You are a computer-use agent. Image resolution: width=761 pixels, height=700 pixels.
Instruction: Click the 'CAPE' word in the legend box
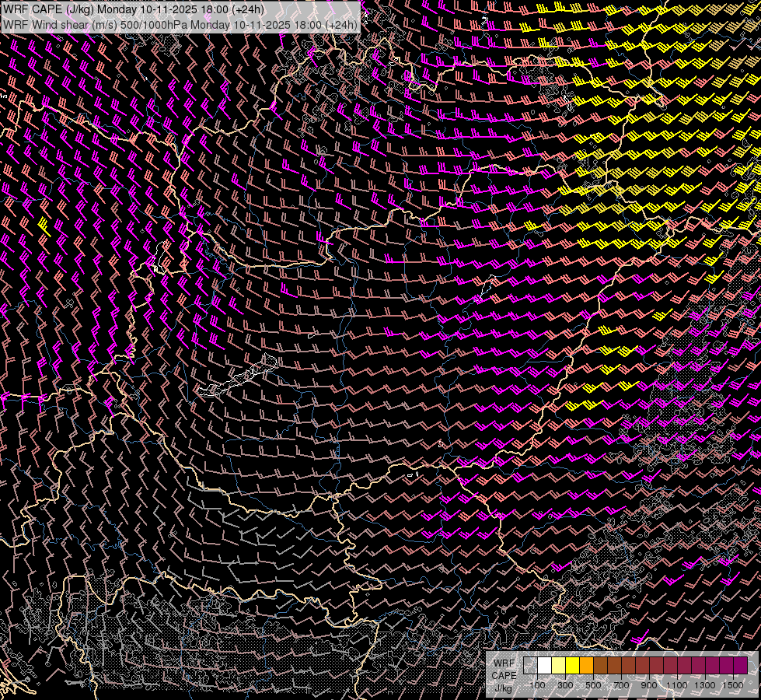click(504, 676)
